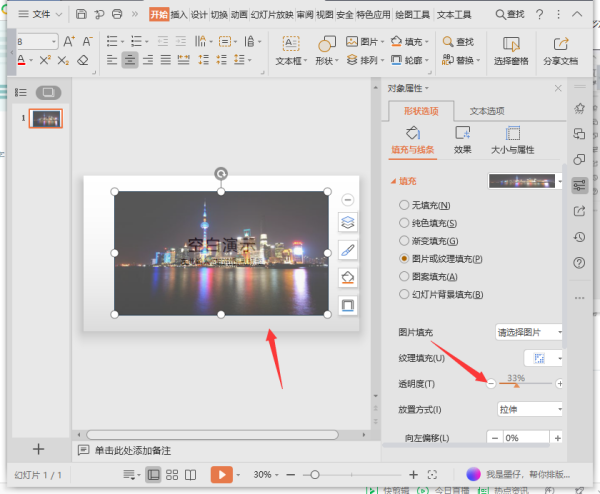Click the Replace button in ribbon
Viewport: 600px width, 494px height.
pos(461,60)
